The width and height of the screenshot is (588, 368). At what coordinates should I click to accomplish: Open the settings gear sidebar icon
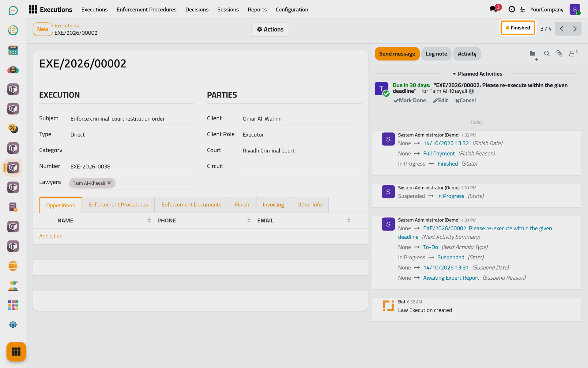13,325
